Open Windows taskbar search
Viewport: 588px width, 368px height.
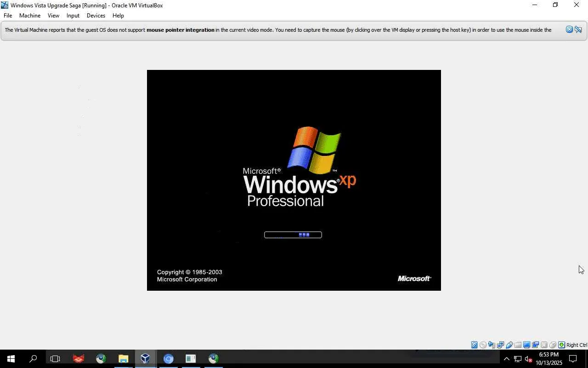33,359
